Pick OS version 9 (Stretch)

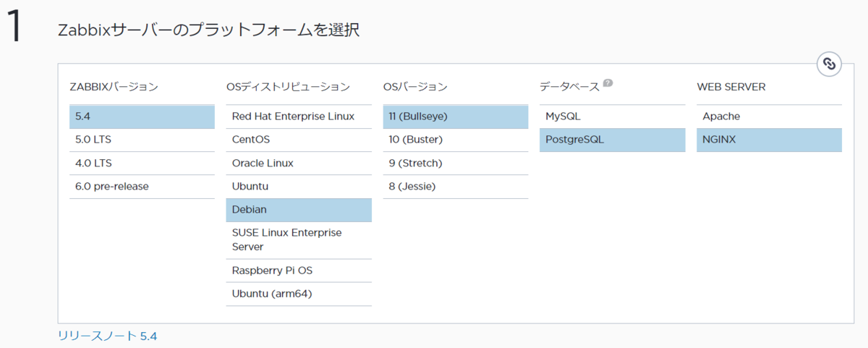(456, 164)
